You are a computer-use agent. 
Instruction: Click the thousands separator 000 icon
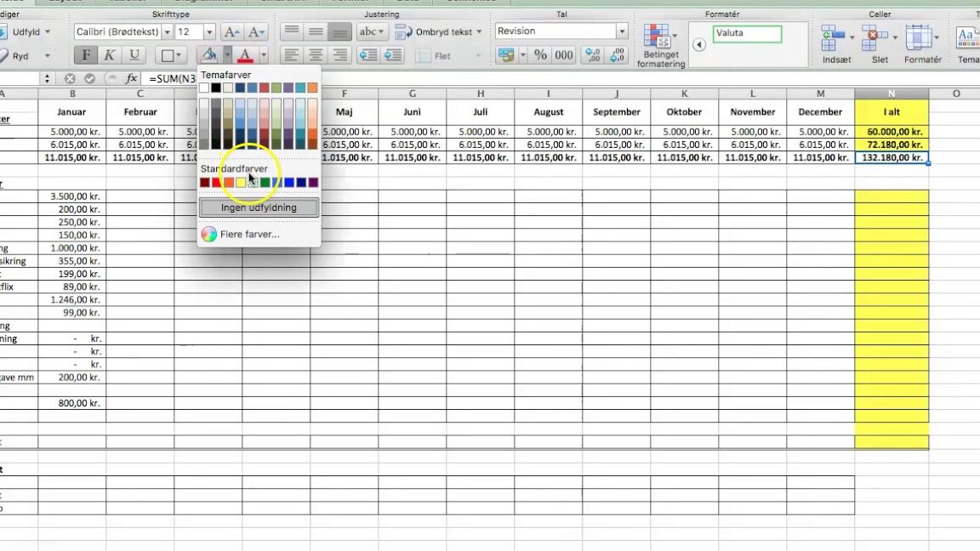[x=564, y=55]
